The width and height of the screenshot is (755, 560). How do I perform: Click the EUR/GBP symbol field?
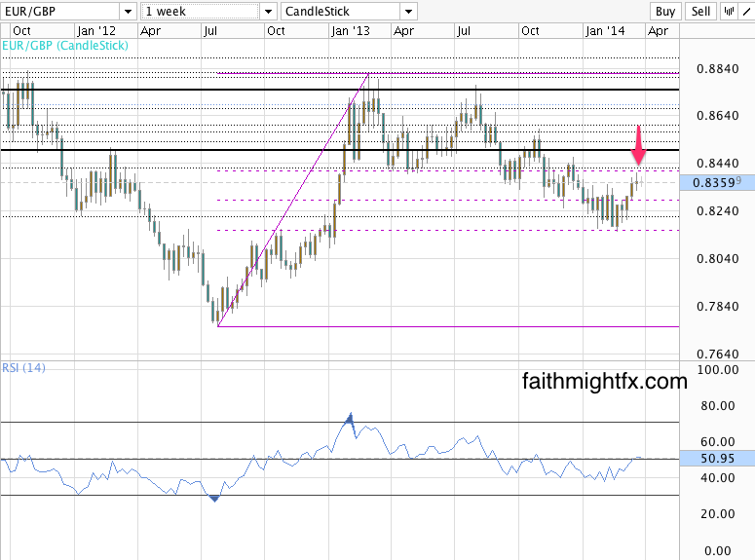tap(60, 11)
